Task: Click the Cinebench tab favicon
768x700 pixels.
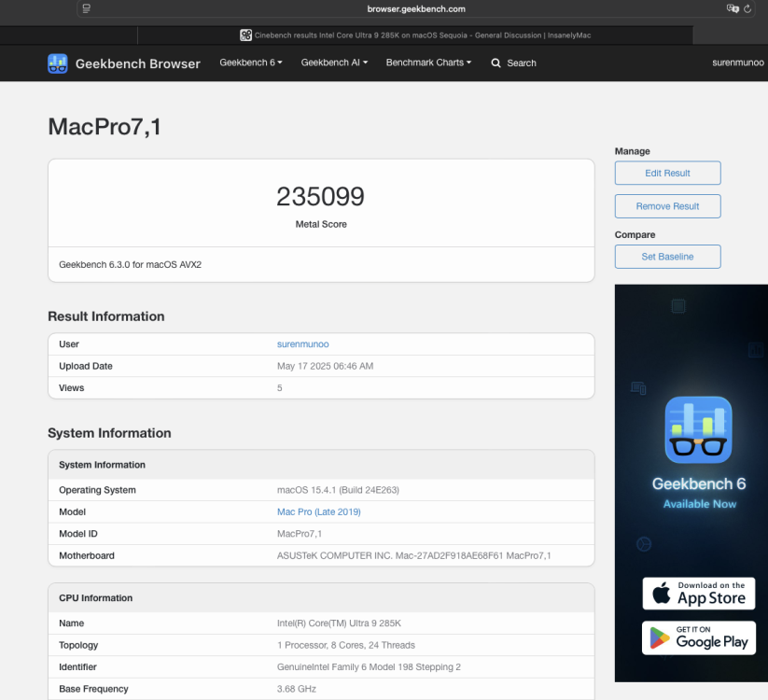Action: coord(245,35)
